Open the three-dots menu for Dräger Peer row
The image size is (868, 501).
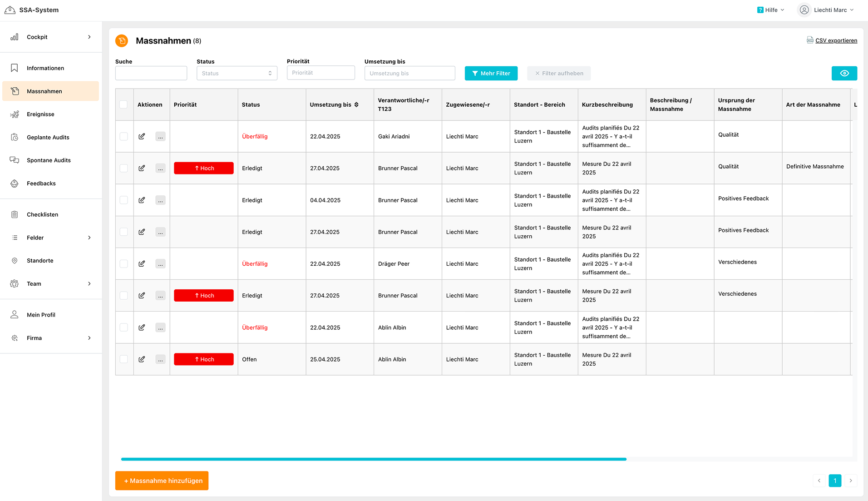pyautogui.click(x=160, y=264)
